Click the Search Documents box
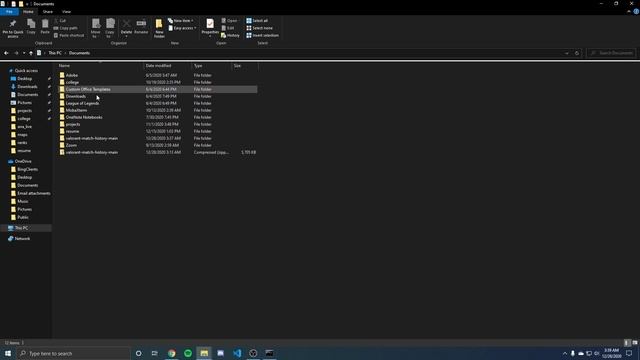This screenshot has height=360, width=640. [x=611, y=53]
